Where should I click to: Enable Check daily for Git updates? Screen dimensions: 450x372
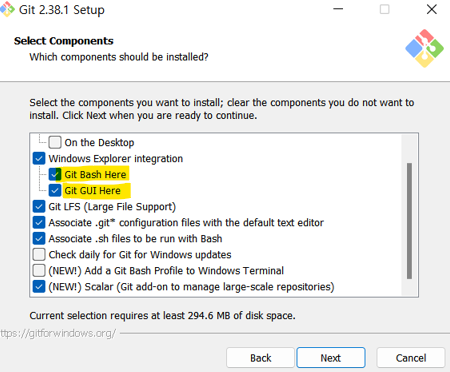point(39,254)
